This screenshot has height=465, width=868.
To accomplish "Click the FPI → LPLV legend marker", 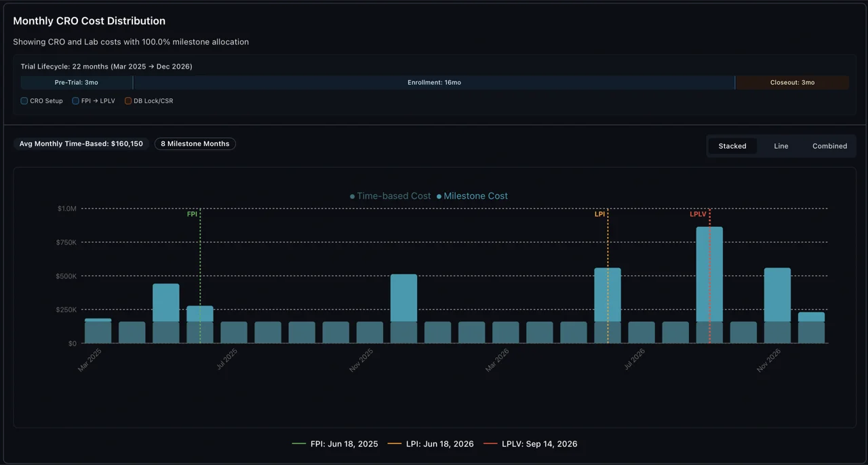I will (75, 100).
